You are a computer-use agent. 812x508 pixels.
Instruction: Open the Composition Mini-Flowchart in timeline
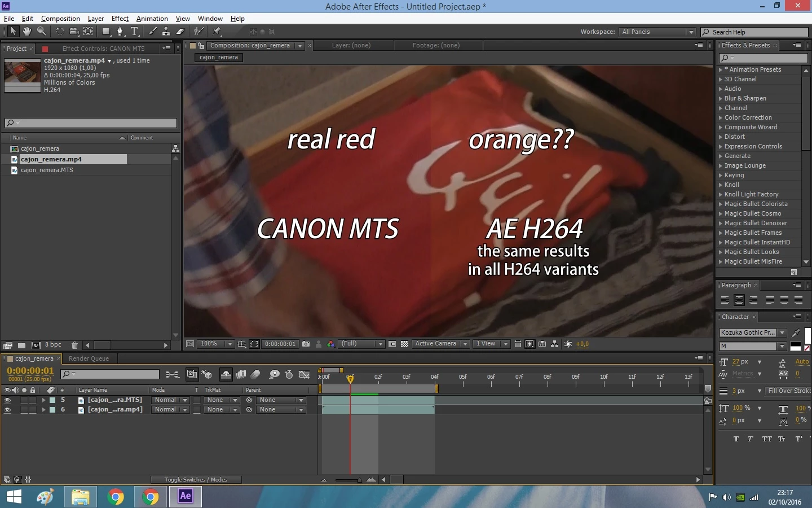[173, 374]
